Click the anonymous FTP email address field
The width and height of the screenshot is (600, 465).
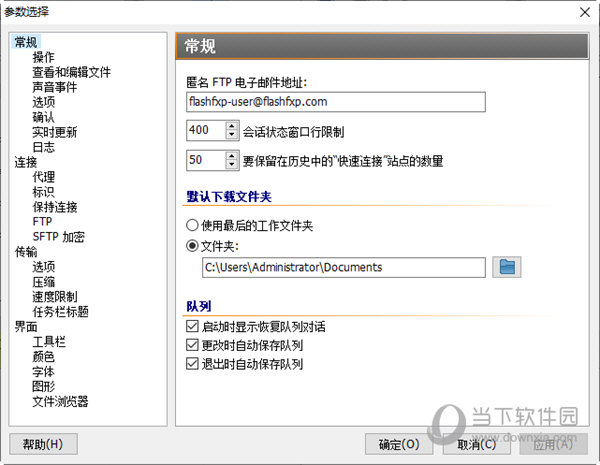[x=335, y=101]
